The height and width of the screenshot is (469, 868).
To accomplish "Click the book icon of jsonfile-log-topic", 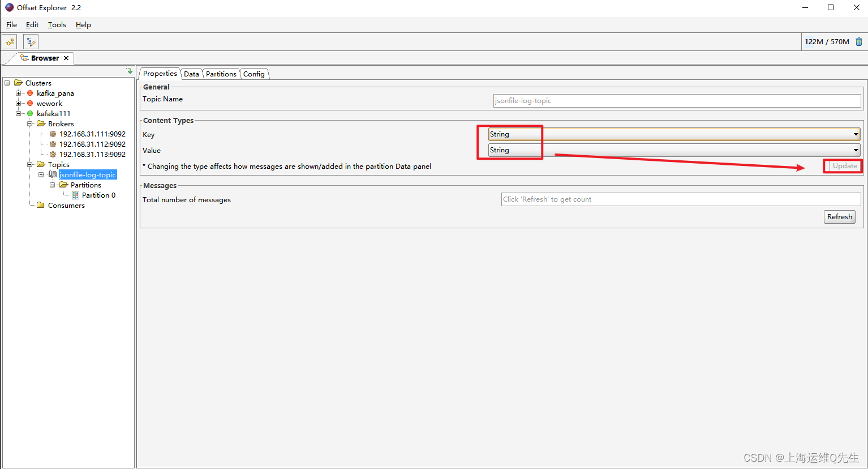I will click(x=53, y=174).
